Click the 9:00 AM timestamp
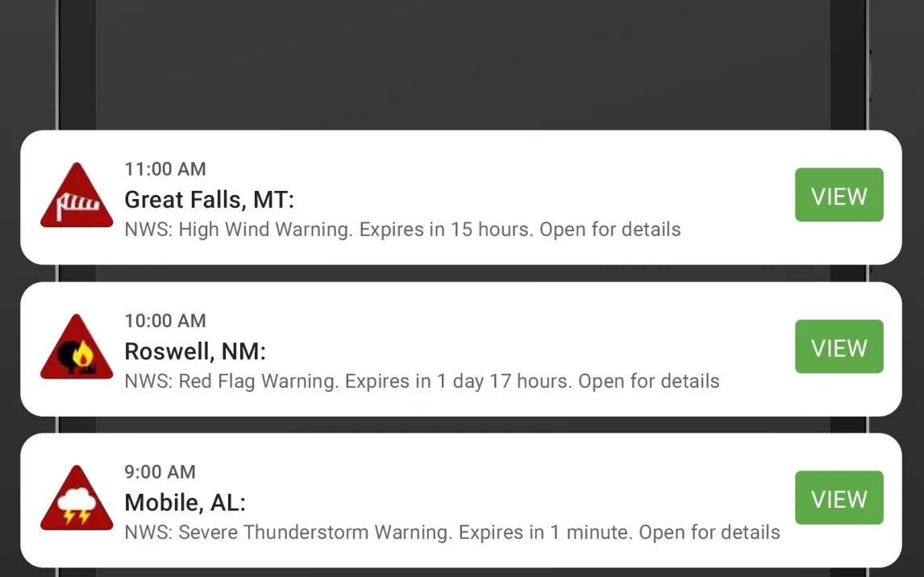 (x=160, y=471)
